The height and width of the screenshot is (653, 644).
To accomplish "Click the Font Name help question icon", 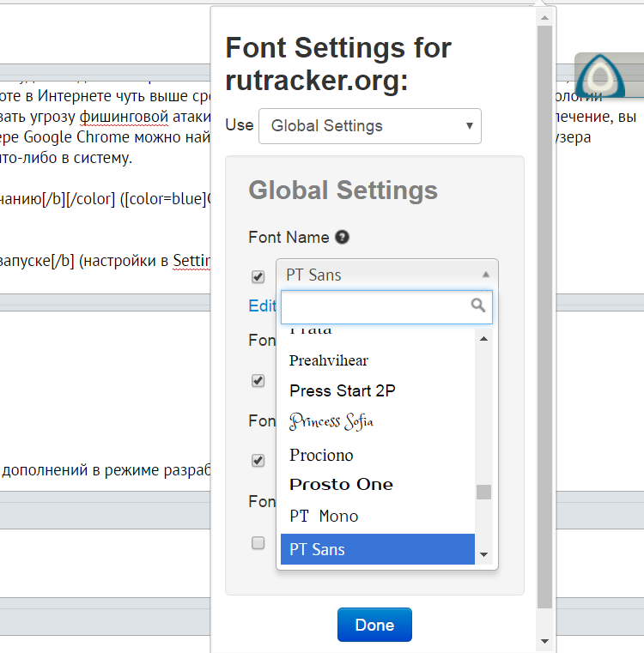I will tap(342, 237).
